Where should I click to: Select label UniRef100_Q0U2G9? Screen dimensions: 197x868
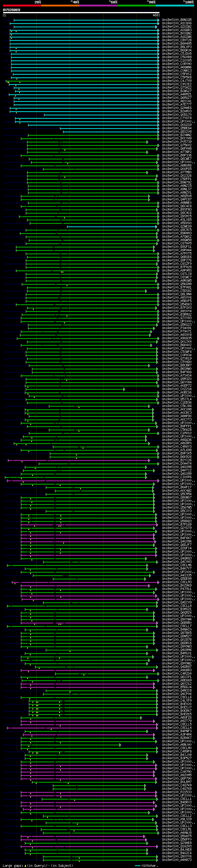coord(177,125)
